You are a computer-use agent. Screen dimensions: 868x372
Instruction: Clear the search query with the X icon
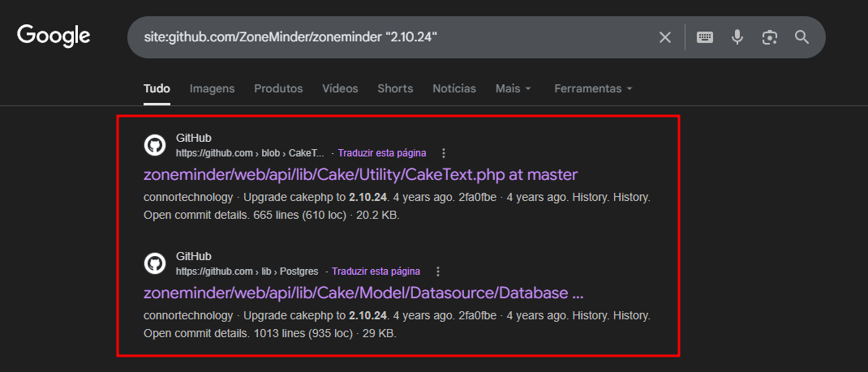pos(665,37)
